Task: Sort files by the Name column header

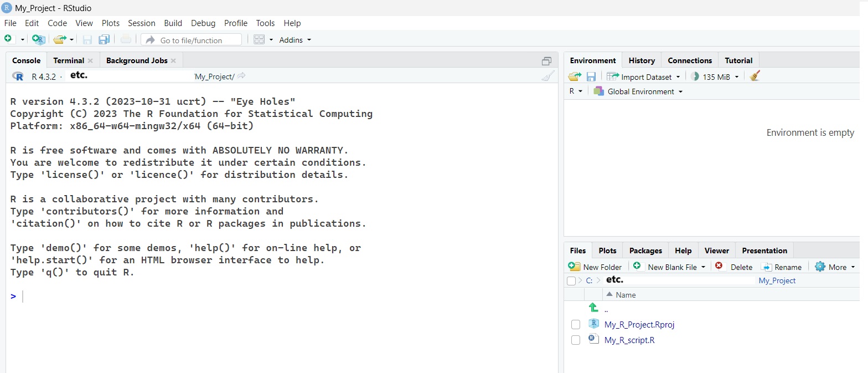Action: point(626,295)
